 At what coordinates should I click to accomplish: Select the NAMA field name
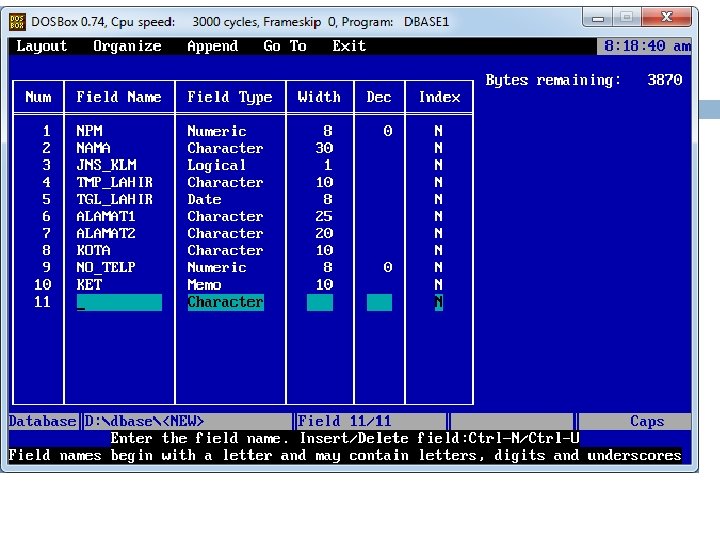[x=93, y=148]
